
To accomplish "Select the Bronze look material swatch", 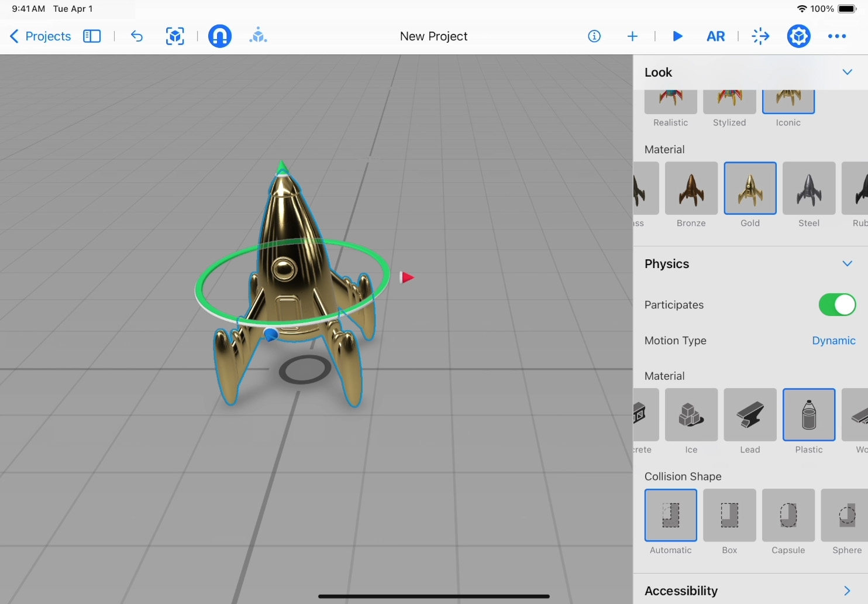I will [691, 188].
